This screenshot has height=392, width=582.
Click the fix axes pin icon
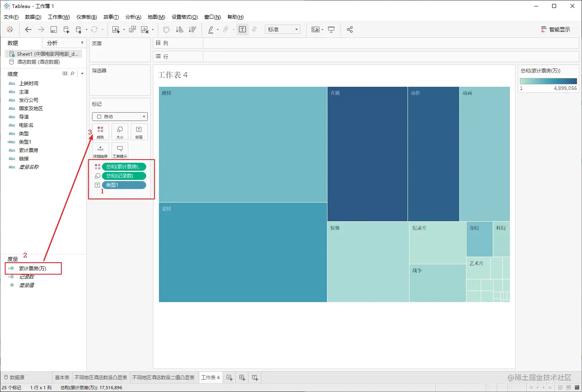(255, 29)
